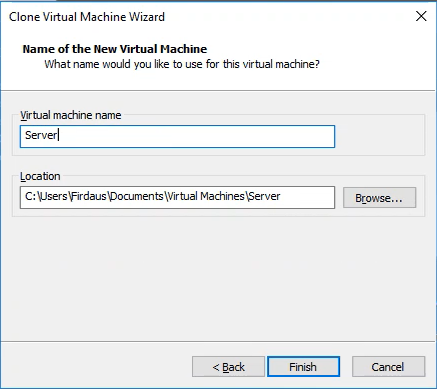The height and width of the screenshot is (389, 437).
Task: Click the 'Location' label
Action: click(x=40, y=176)
